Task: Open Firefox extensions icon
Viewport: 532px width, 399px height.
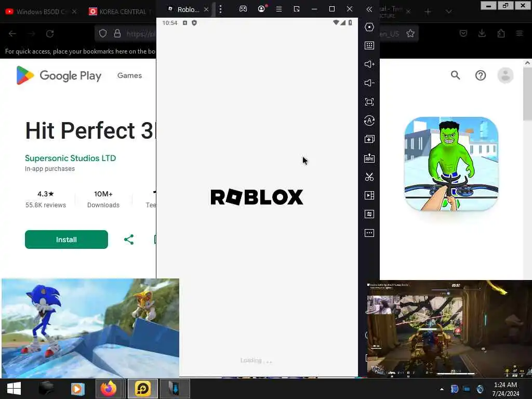Action: (501, 33)
